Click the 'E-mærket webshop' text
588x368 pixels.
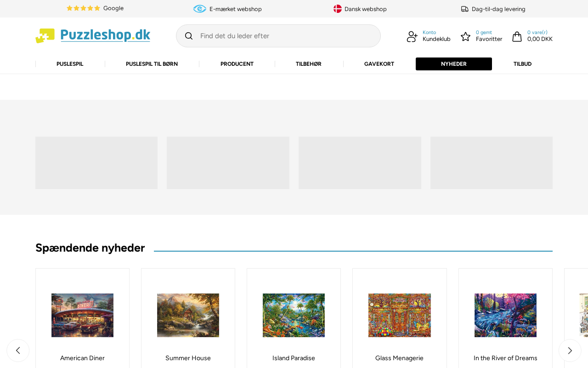pyautogui.click(x=236, y=9)
